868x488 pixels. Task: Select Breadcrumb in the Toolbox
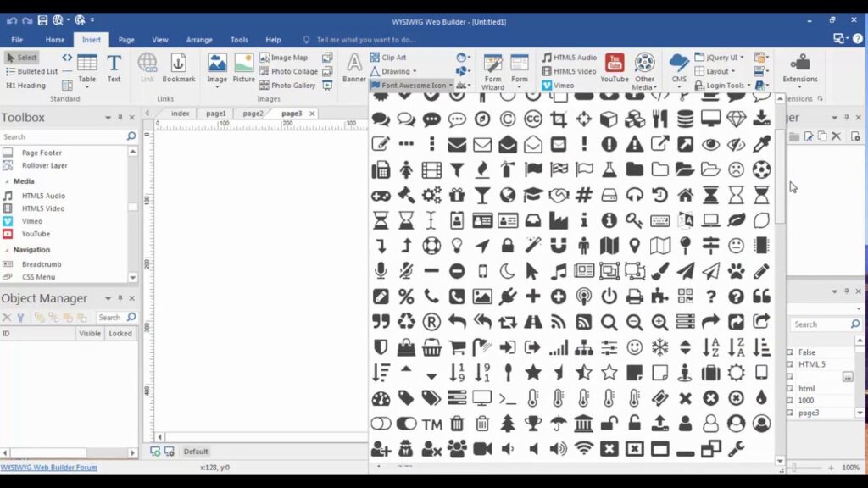coord(42,264)
